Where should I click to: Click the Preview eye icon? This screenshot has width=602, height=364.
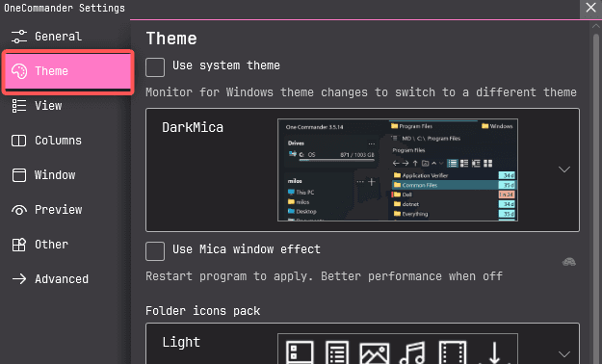click(x=19, y=210)
